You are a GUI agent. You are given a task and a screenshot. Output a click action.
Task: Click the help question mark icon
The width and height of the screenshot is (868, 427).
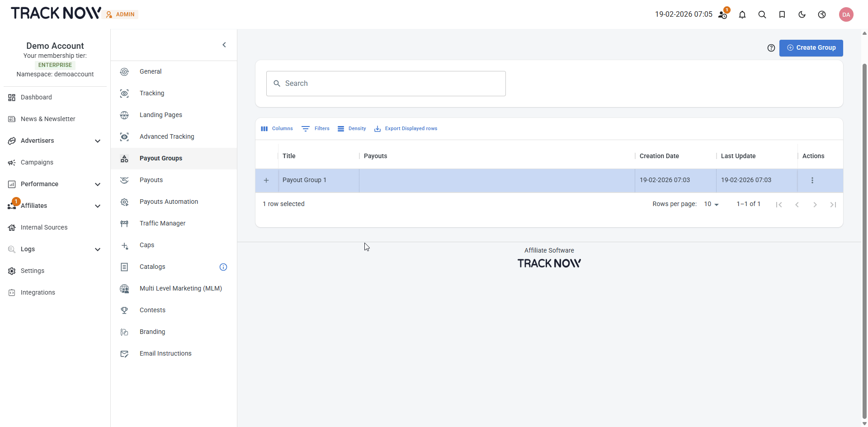coord(771,48)
